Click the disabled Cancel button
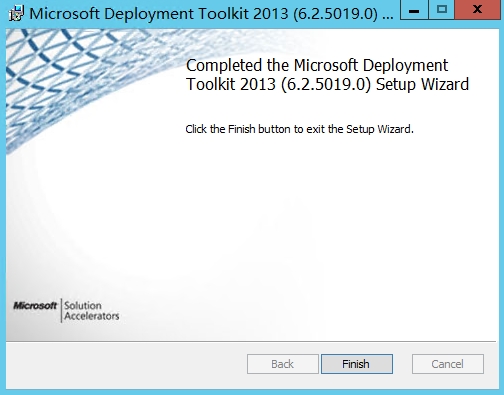 click(x=448, y=364)
